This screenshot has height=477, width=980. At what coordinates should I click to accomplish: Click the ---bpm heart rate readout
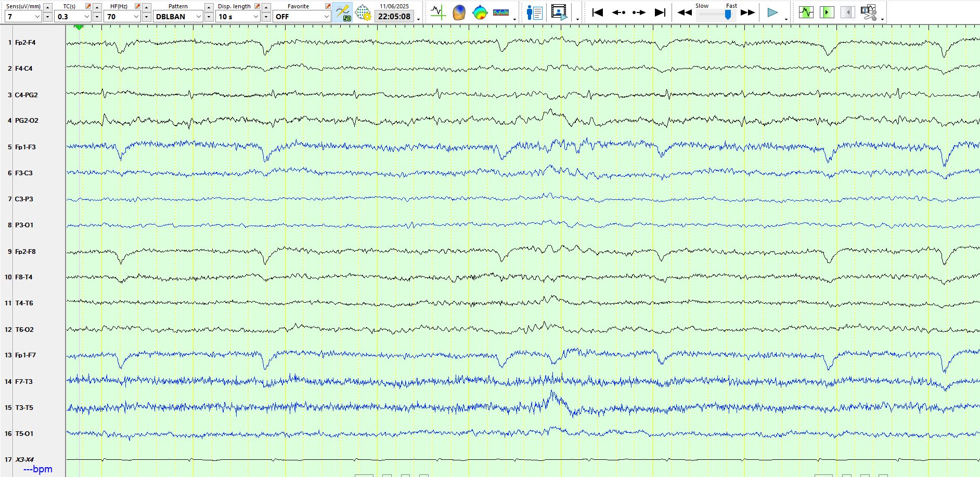(38, 469)
